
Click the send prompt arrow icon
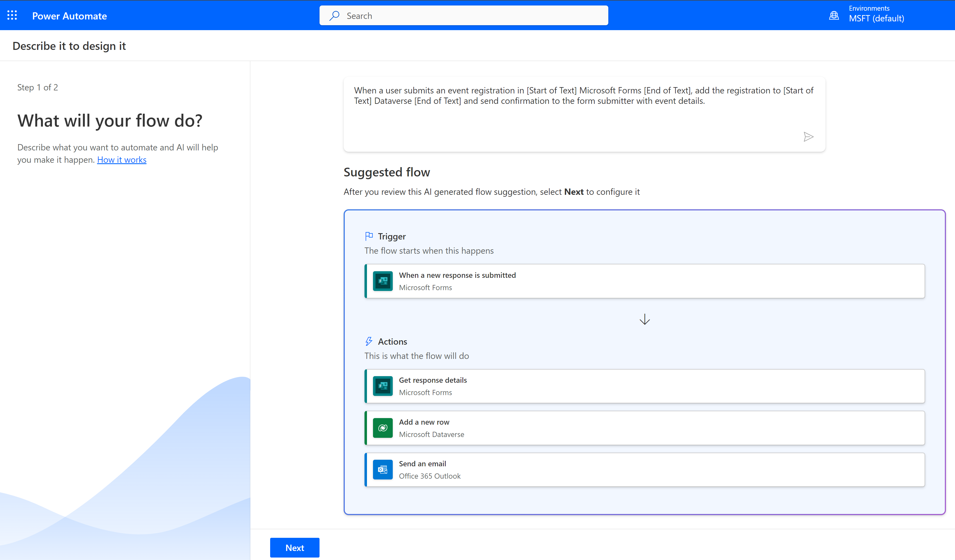(x=808, y=137)
